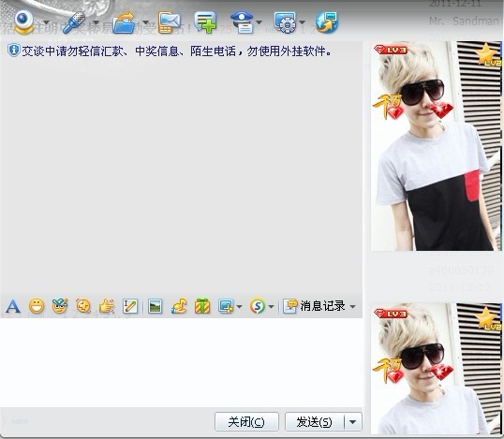Screen dimensions: 504x439
Task: Click the upper contact QQ show avatar
Action: coord(437,146)
